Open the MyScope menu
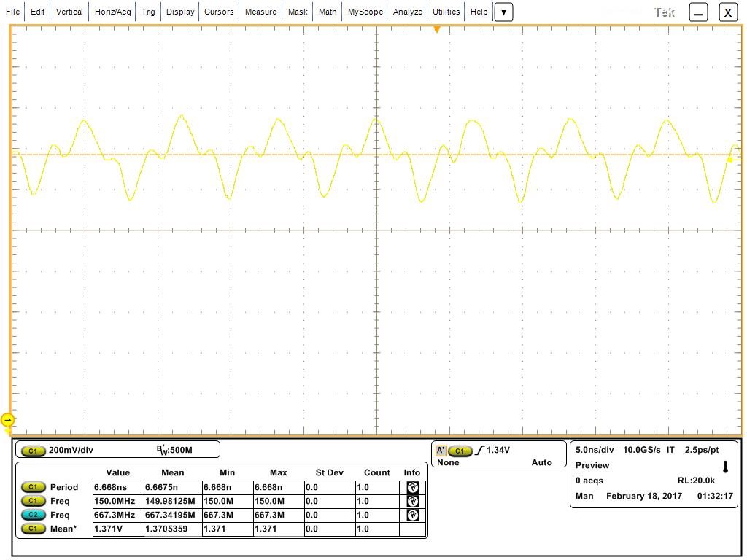The width and height of the screenshot is (747, 560). pos(365,12)
